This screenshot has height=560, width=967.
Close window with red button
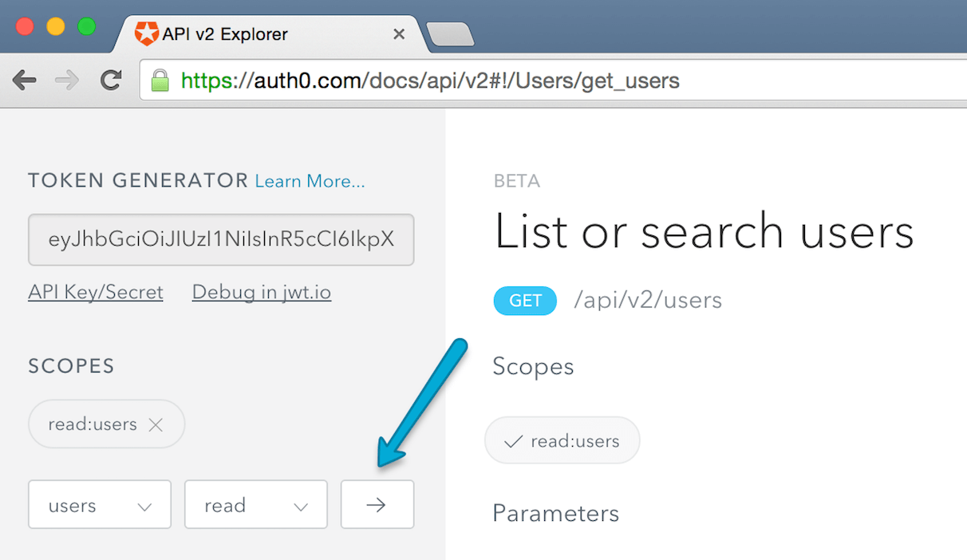pyautogui.click(x=25, y=26)
